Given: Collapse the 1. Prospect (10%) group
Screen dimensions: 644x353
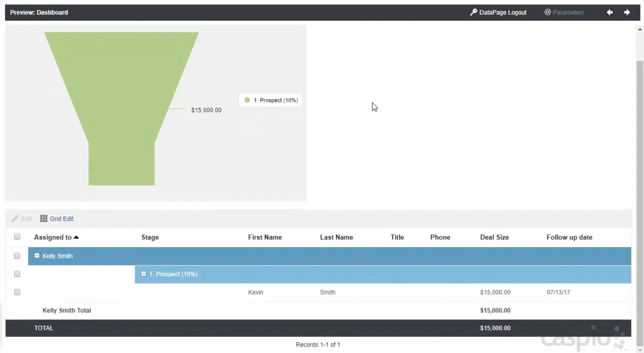Looking at the screenshot, I should click(144, 274).
